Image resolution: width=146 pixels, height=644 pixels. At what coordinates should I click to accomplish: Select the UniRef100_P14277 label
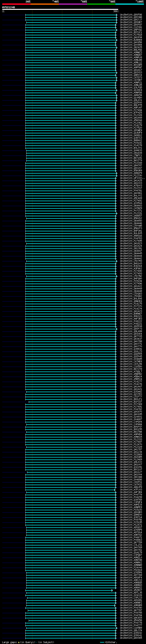131,382
